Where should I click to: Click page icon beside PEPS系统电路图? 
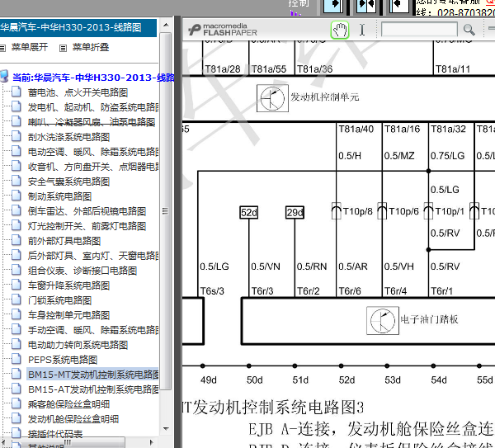click(16, 359)
